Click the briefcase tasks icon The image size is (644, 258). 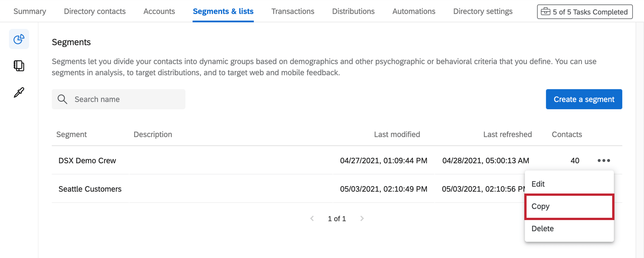click(546, 12)
